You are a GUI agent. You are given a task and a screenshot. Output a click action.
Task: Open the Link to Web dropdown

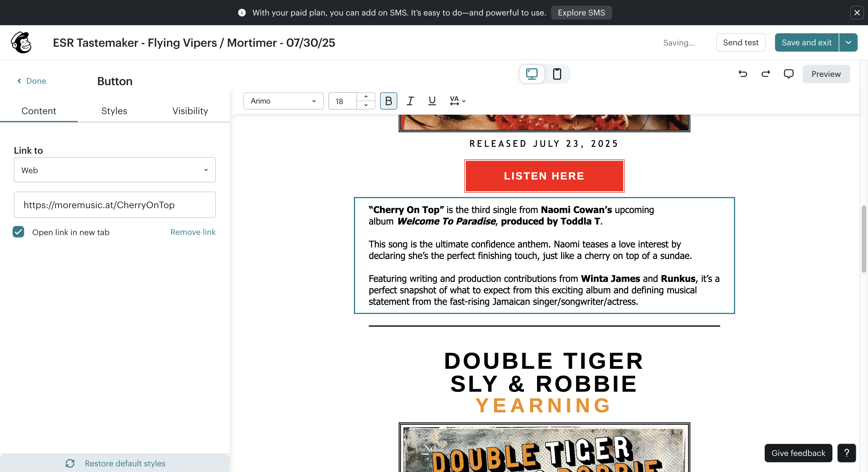[115, 170]
